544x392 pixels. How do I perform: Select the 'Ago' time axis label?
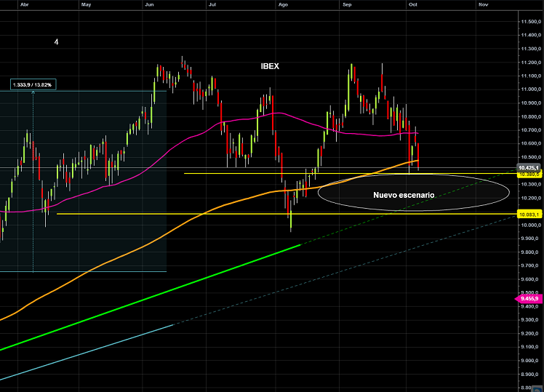click(x=283, y=4)
